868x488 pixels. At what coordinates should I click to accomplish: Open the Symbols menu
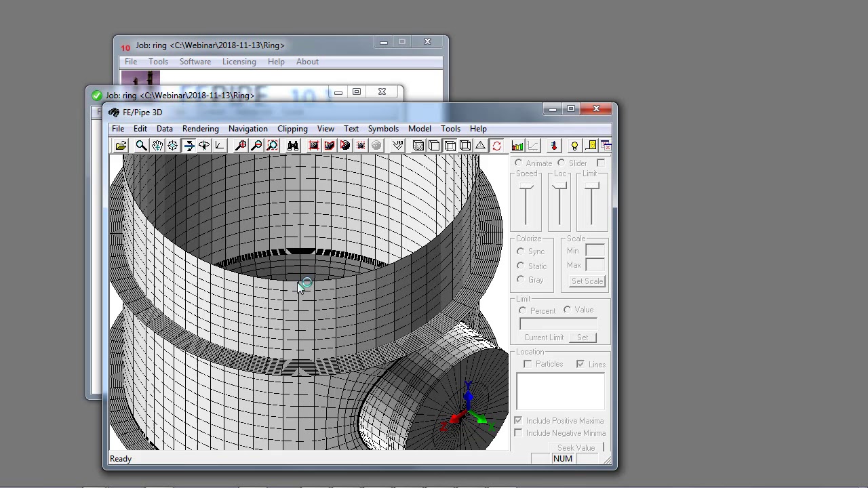click(383, 129)
